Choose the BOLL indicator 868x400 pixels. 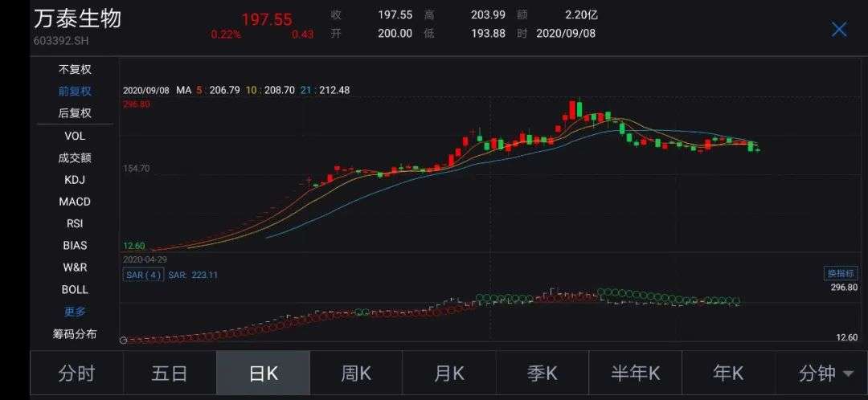pos(75,289)
